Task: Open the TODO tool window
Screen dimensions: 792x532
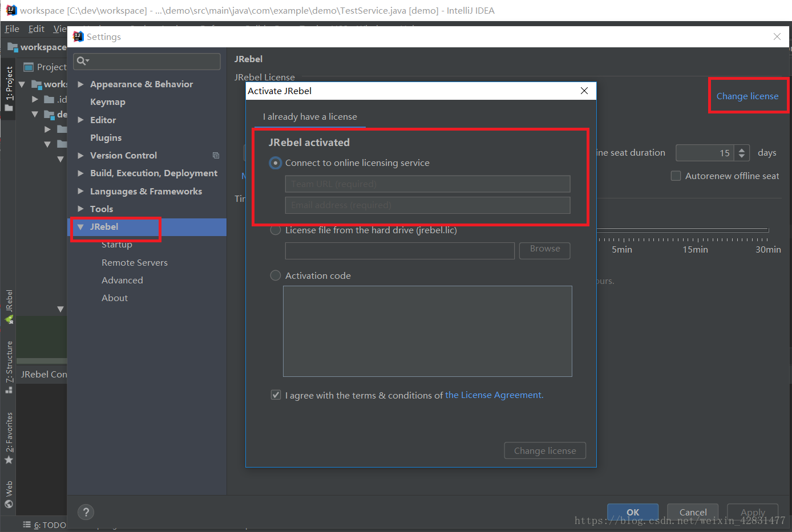Action: [x=42, y=525]
